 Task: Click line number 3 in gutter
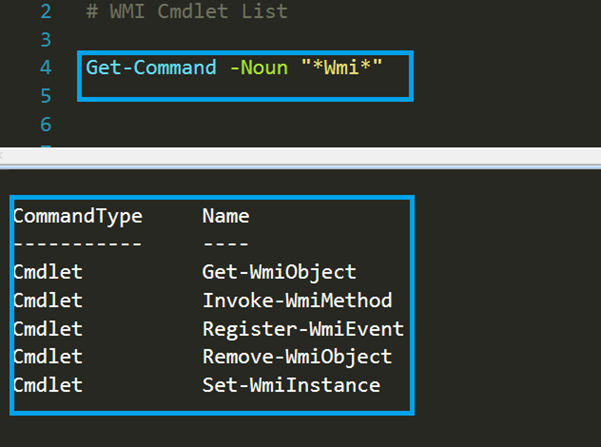[46, 40]
